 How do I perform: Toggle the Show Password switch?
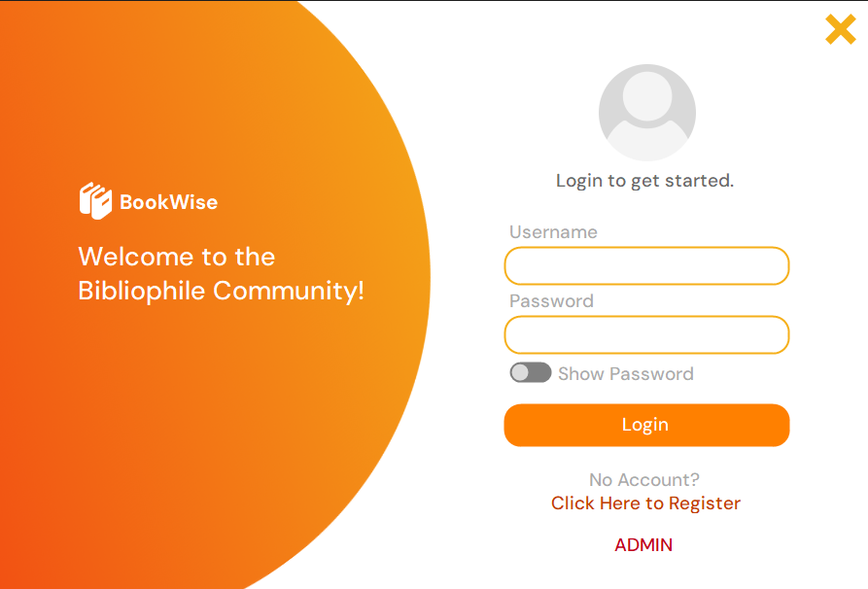pyautogui.click(x=531, y=373)
